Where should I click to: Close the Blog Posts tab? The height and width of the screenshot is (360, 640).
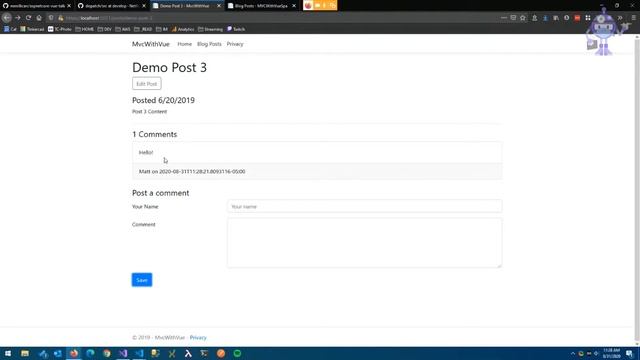[x=294, y=6]
